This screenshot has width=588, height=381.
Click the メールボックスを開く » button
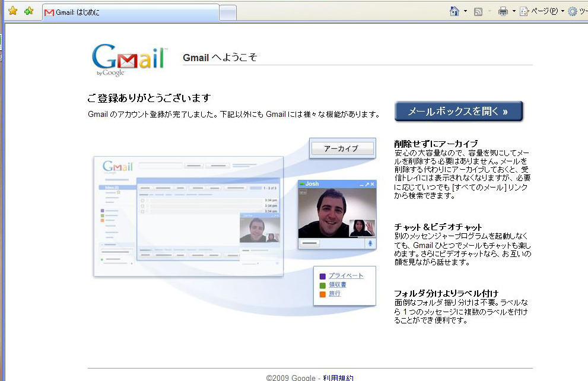tap(459, 111)
